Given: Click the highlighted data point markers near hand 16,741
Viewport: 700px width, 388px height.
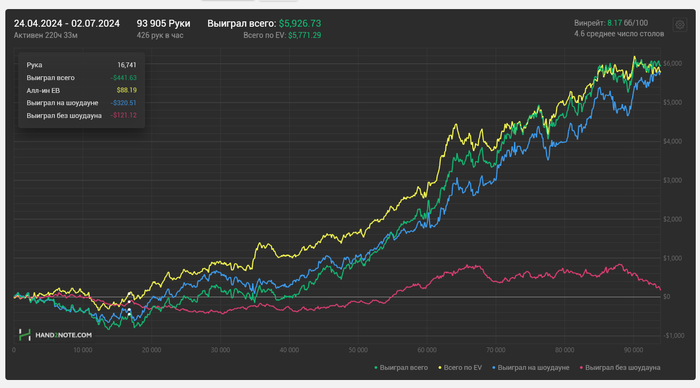Looking at the screenshot, I should (x=129, y=304).
